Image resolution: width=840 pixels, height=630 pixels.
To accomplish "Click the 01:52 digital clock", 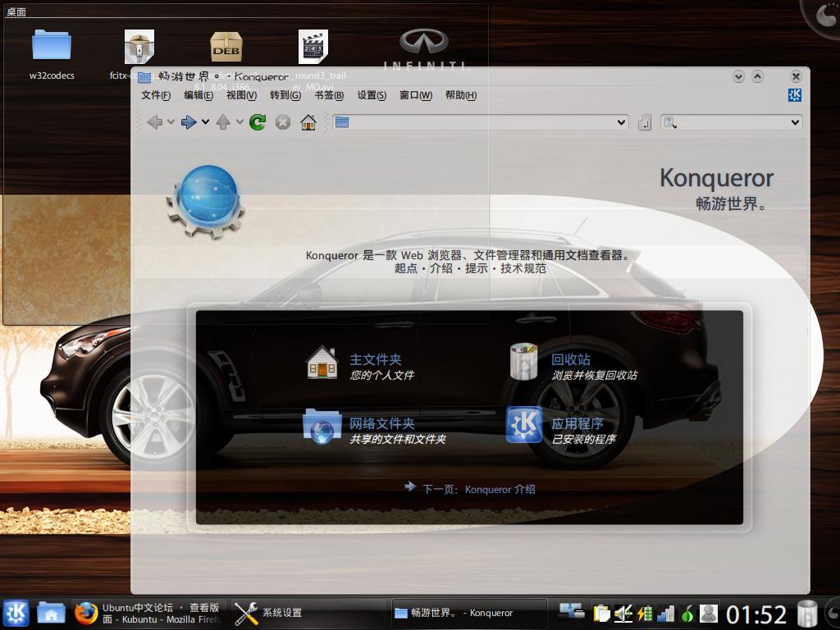I will point(756,614).
